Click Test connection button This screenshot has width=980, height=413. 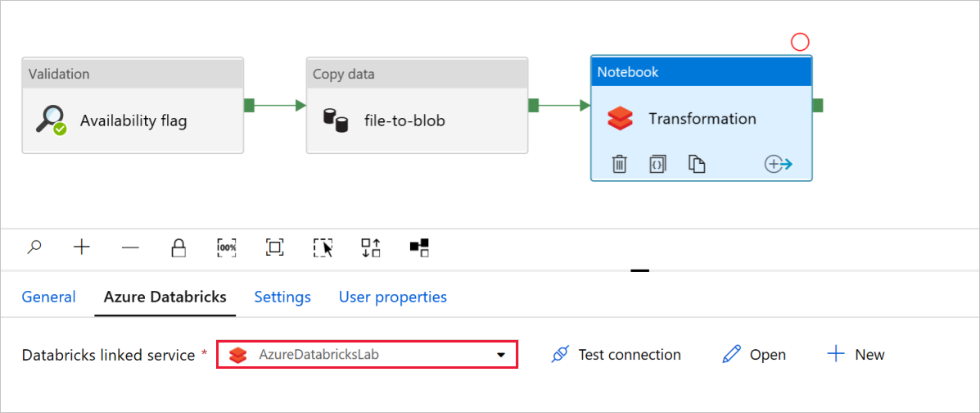point(616,355)
